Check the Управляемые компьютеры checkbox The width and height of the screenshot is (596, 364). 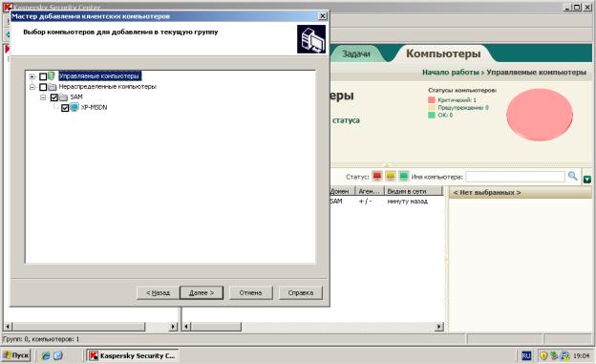tap(43, 76)
